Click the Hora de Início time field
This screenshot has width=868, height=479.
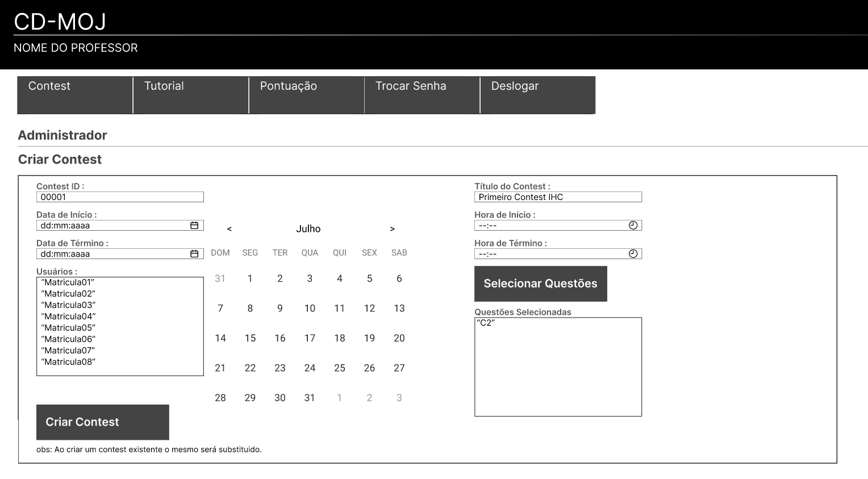pyautogui.click(x=558, y=226)
